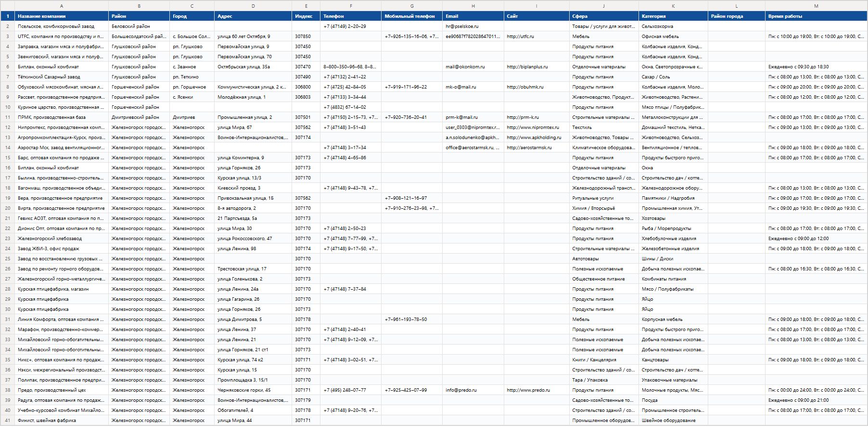Click the index cell 307850

(306, 37)
